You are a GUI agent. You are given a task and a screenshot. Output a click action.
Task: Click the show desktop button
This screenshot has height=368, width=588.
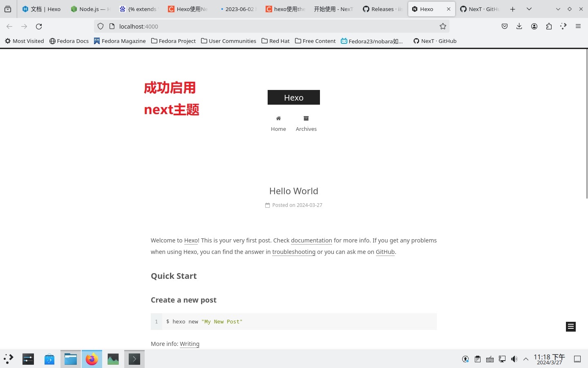[577, 359]
